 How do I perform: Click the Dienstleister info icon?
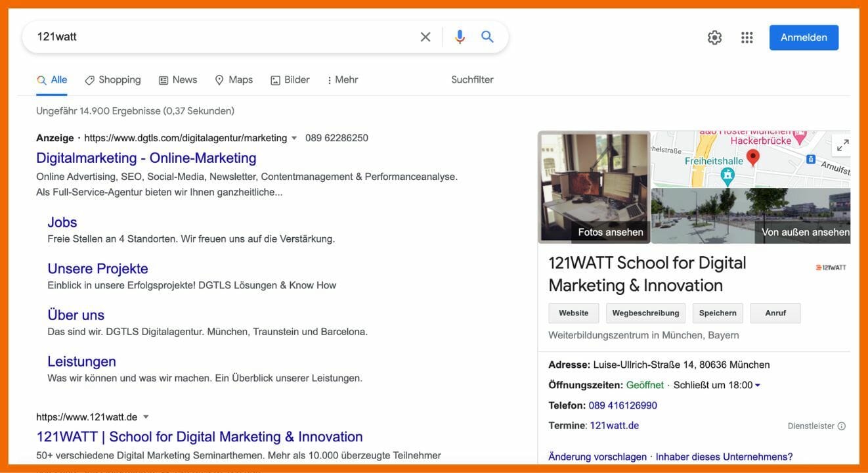pos(842,426)
